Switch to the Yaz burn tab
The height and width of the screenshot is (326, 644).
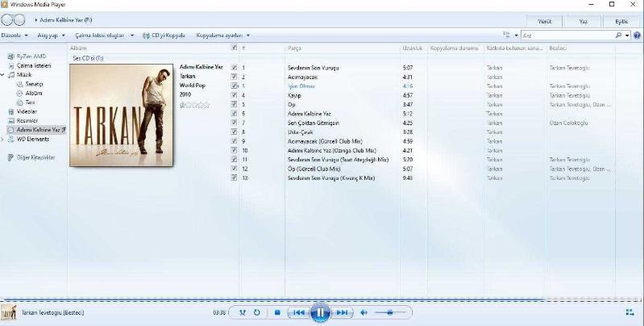tap(584, 22)
